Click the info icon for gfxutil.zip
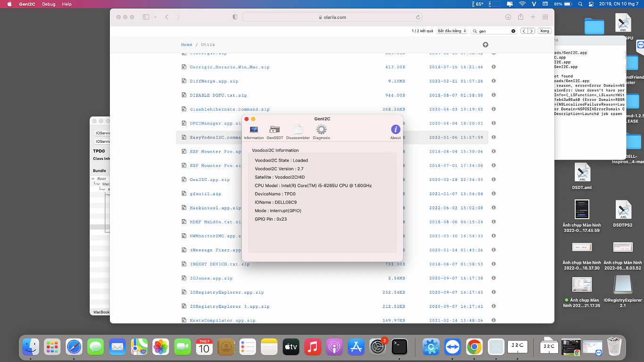The width and height of the screenshot is (644, 362). (x=494, y=194)
